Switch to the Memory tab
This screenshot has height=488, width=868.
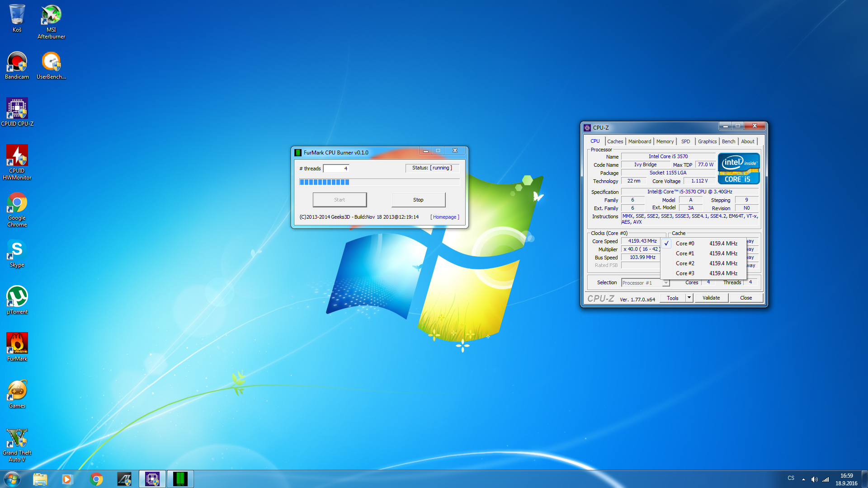(x=665, y=141)
